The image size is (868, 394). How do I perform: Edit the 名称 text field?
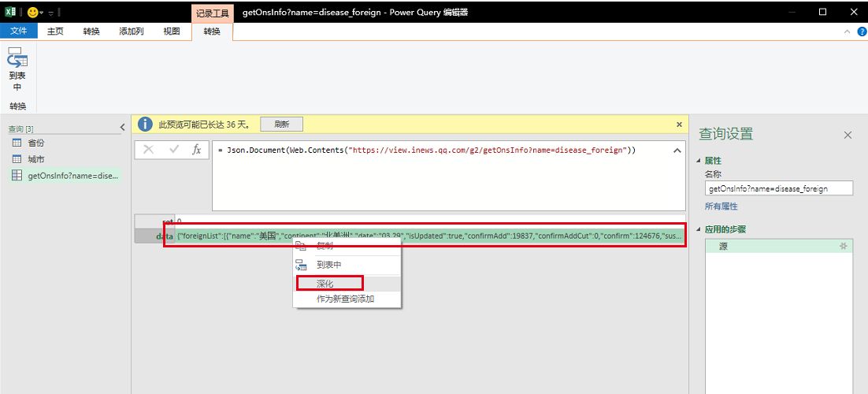click(x=778, y=188)
